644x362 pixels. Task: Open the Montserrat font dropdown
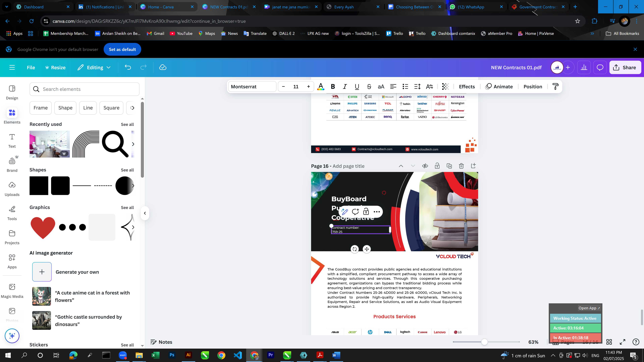252,86
